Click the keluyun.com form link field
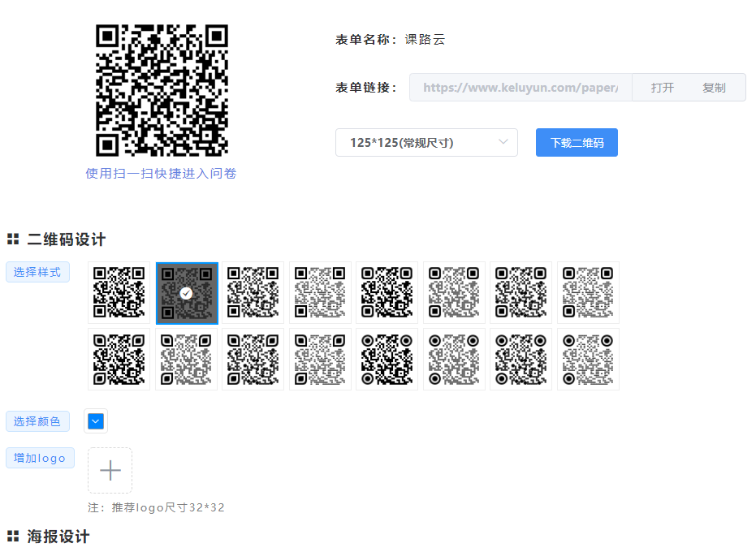 [x=521, y=87]
